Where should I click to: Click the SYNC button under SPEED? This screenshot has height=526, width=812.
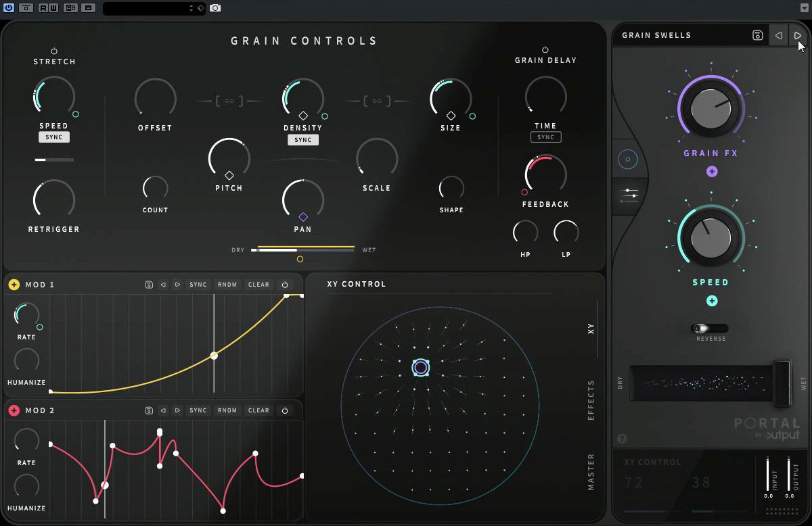[x=54, y=137]
